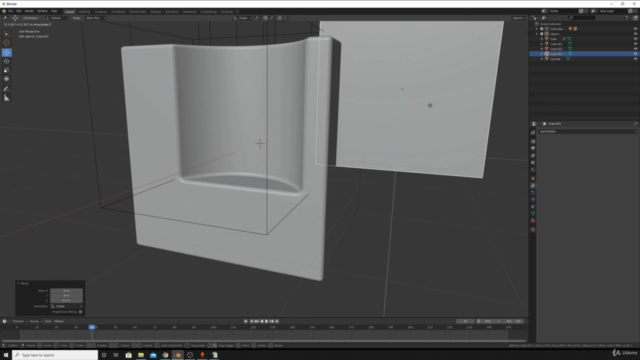Open the Select Box drag dropdown
Viewport: 640px width, 360px height.
tap(96, 18)
